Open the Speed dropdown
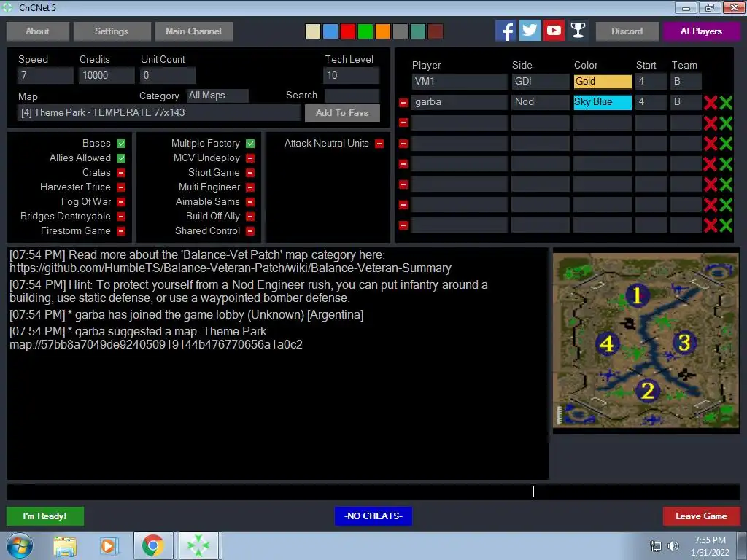The image size is (747, 560). 45,75
